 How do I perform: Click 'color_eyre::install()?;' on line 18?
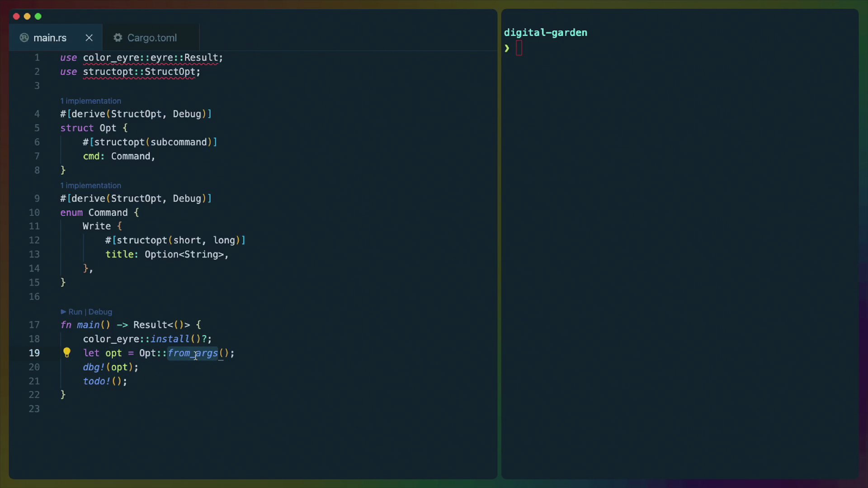click(x=147, y=339)
